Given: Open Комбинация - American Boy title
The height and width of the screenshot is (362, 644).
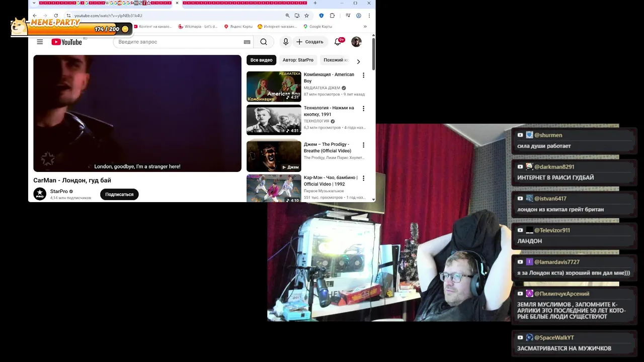Looking at the screenshot, I should pos(329,78).
